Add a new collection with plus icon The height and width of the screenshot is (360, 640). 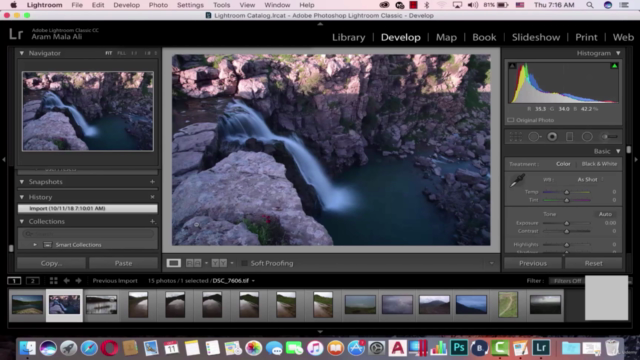pyautogui.click(x=152, y=221)
